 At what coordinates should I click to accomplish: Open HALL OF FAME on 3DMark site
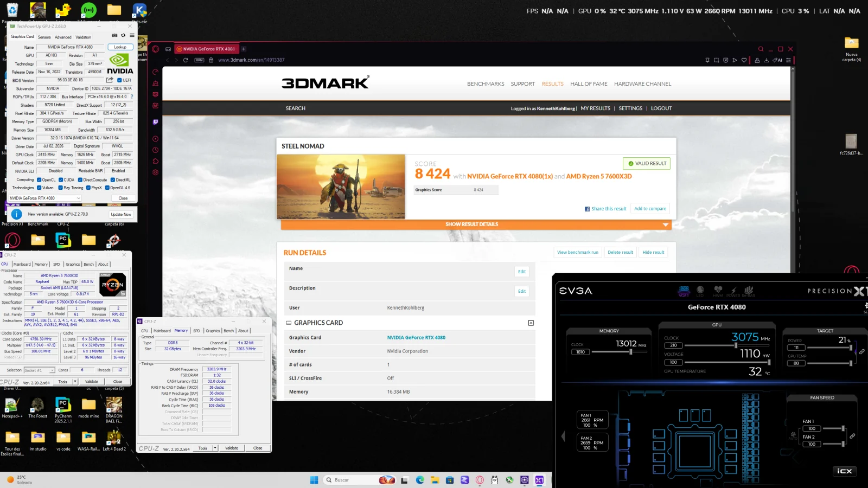(589, 84)
